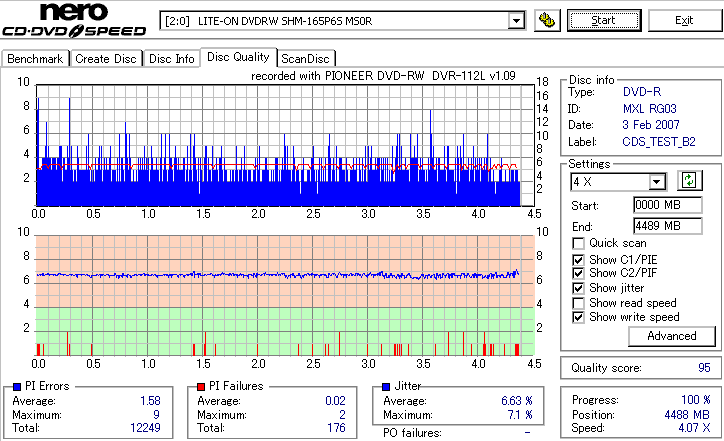Screen dimensions: 724x441
Task: Click the Start button
Action: click(x=604, y=21)
